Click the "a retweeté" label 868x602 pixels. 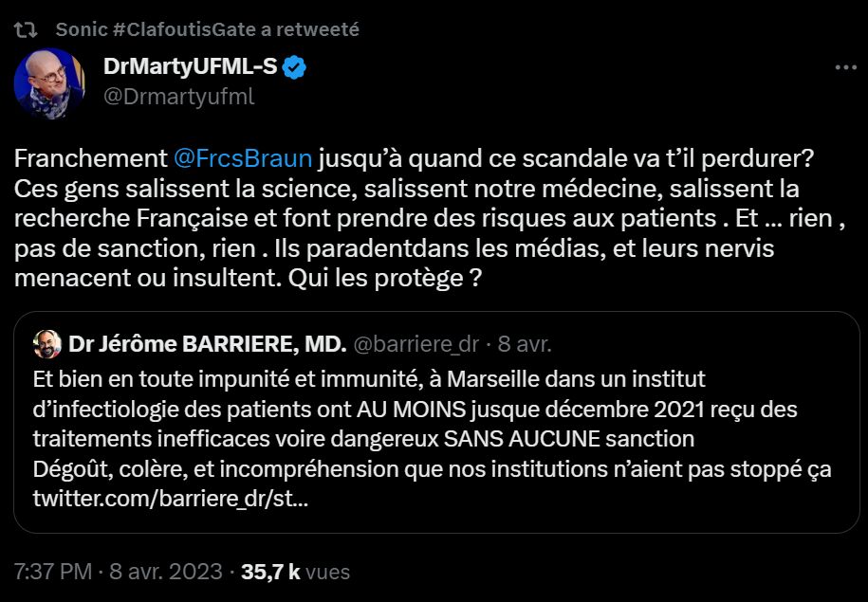point(308,29)
